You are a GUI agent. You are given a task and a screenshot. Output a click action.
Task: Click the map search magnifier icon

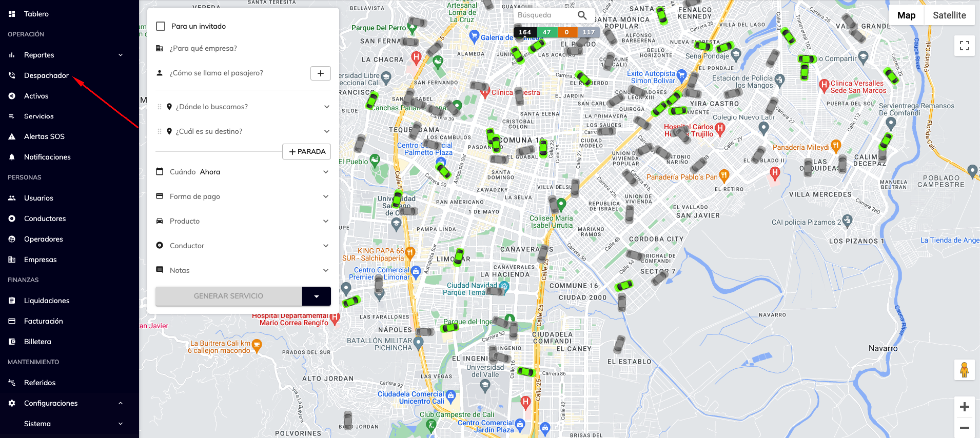pyautogui.click(x=582, y=15)
